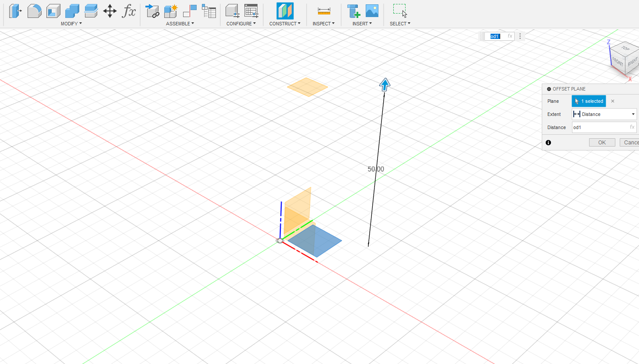Open the Extent Distance dropdown
This screenshot has width=639, height=364.
tap(604, 114)
